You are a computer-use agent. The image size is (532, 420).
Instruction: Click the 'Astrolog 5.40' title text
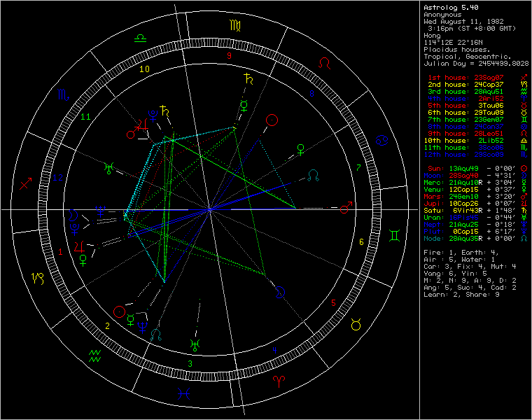451,8
